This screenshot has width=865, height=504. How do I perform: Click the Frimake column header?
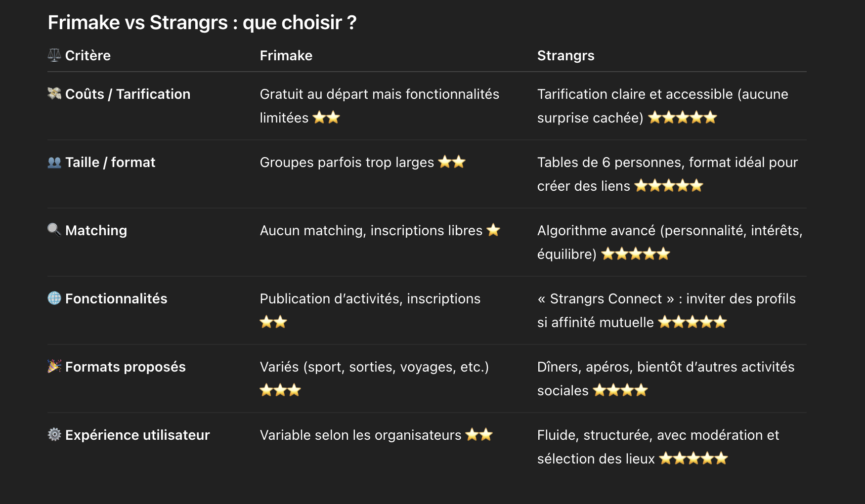pyautogui.click(x=286, y=55)
